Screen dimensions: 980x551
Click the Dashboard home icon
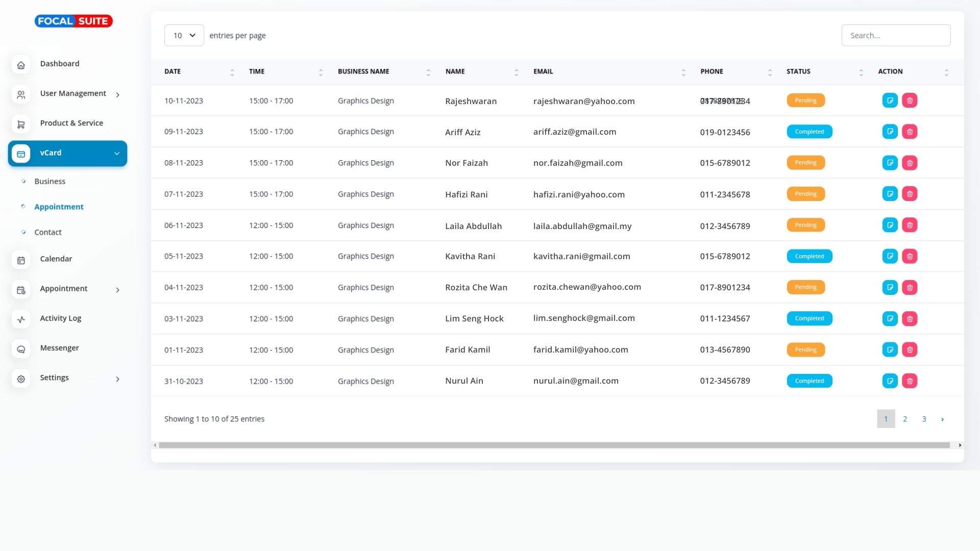[21, 65]
